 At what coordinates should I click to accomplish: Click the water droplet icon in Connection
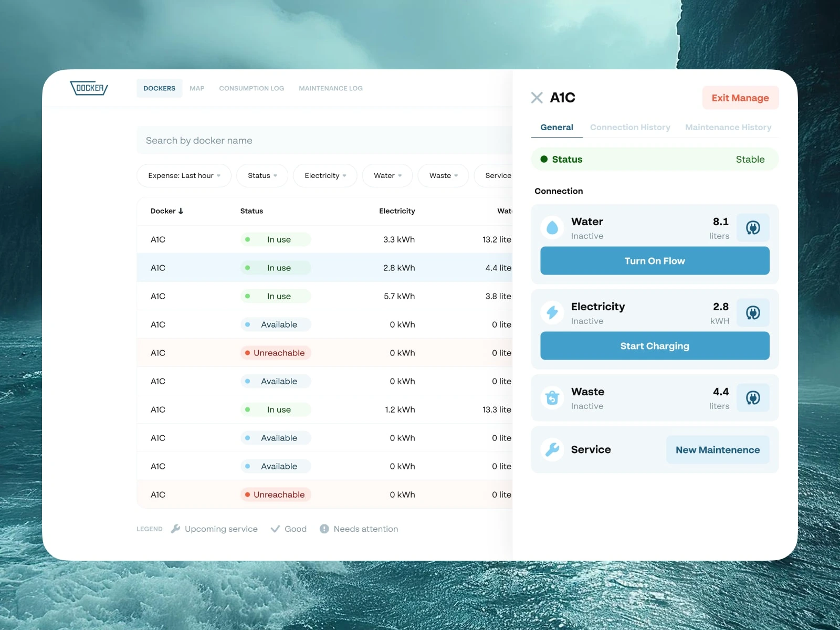point(552,228)
